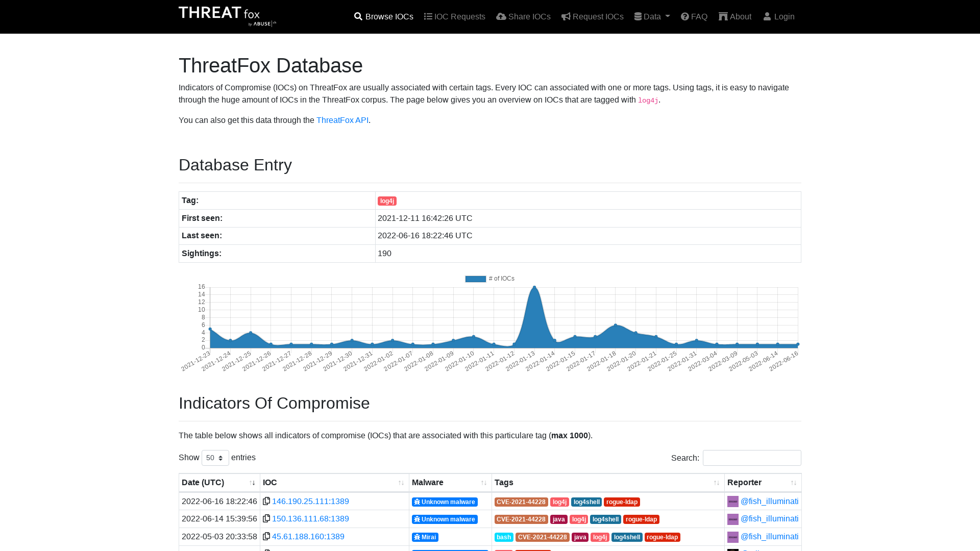Copy the 146.190.25.111:1389 IOC via clipboard icon
Image resolution: width=980 pixels, height=551 pixels.
coord(266,501)
